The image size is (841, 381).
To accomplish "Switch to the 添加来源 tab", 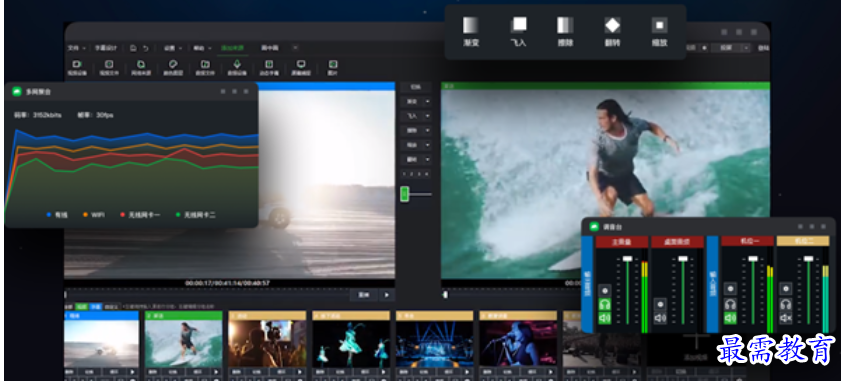I will 232,48.
